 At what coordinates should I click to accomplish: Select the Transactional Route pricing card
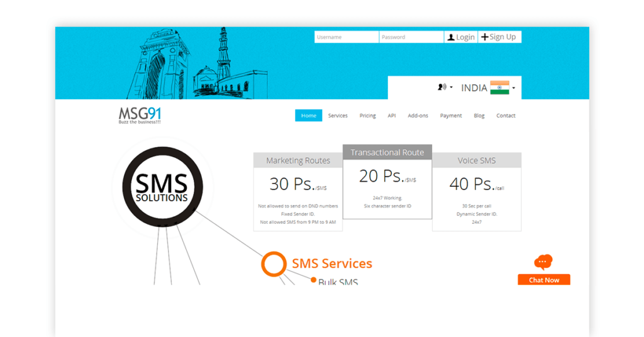tap(387, 182)
